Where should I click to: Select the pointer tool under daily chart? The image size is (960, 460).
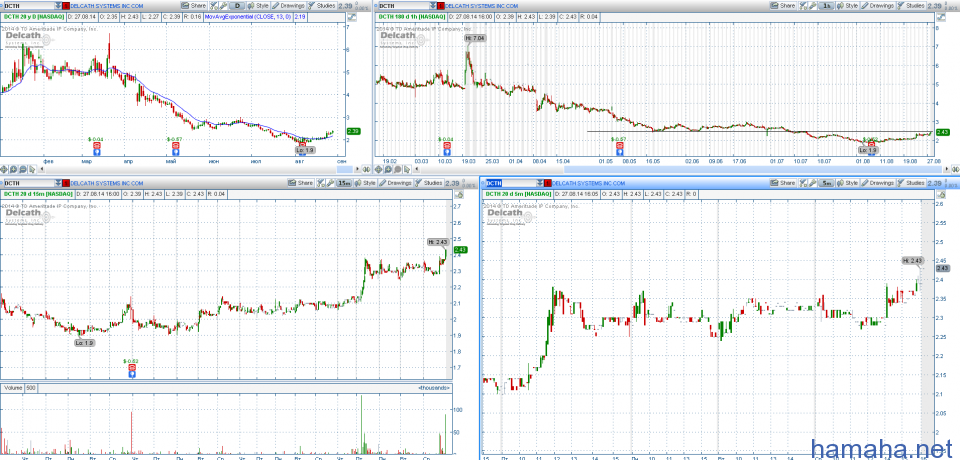[x=32, y=170]
